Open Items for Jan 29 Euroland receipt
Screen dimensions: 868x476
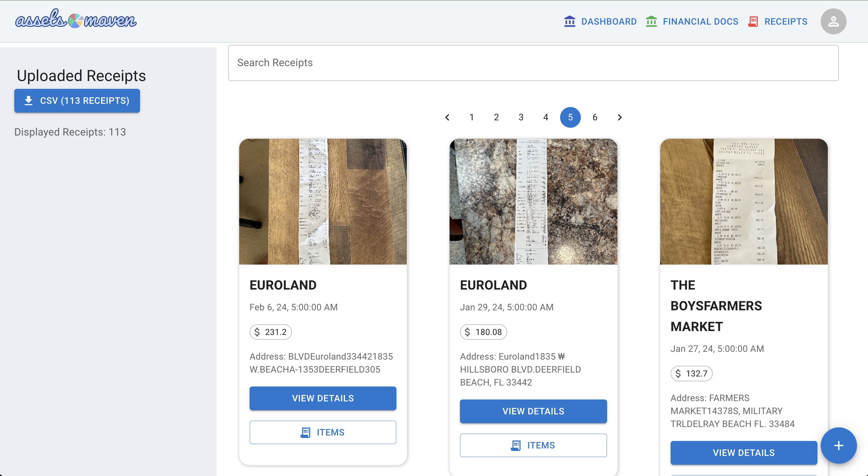[x=533, y=445]
